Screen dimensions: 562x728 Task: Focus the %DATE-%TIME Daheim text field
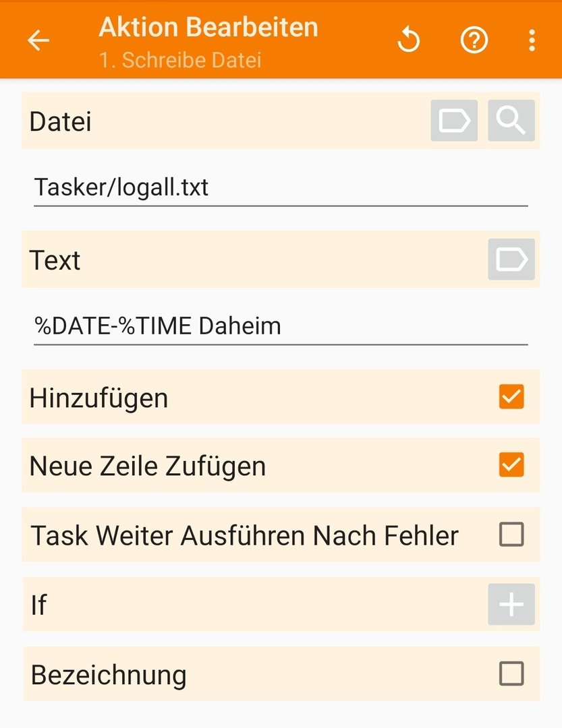[280, 326]
